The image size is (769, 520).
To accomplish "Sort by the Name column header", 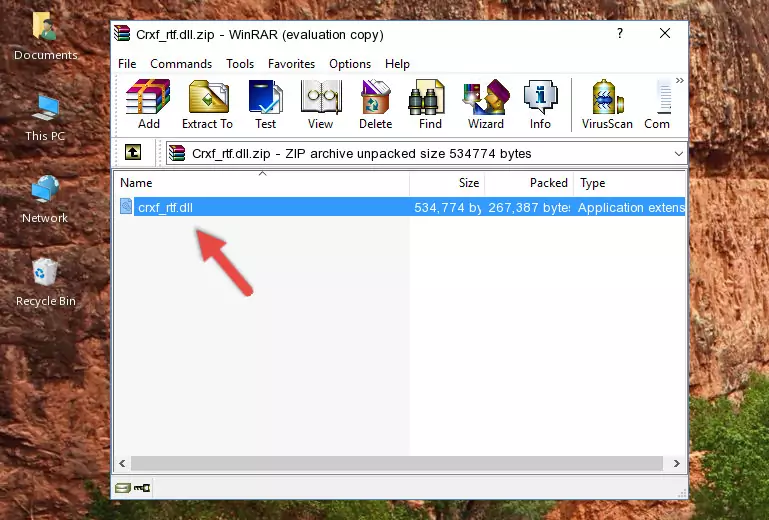I will click(262, 183).
